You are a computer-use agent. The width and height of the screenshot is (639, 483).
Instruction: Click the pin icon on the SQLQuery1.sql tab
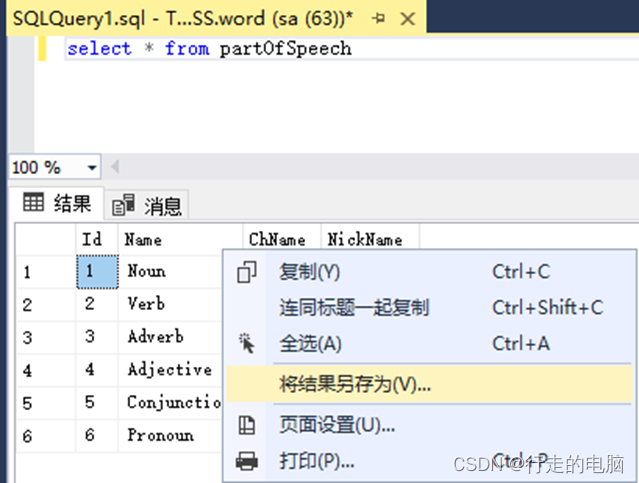pyautogui.click(x=379, y=19)
